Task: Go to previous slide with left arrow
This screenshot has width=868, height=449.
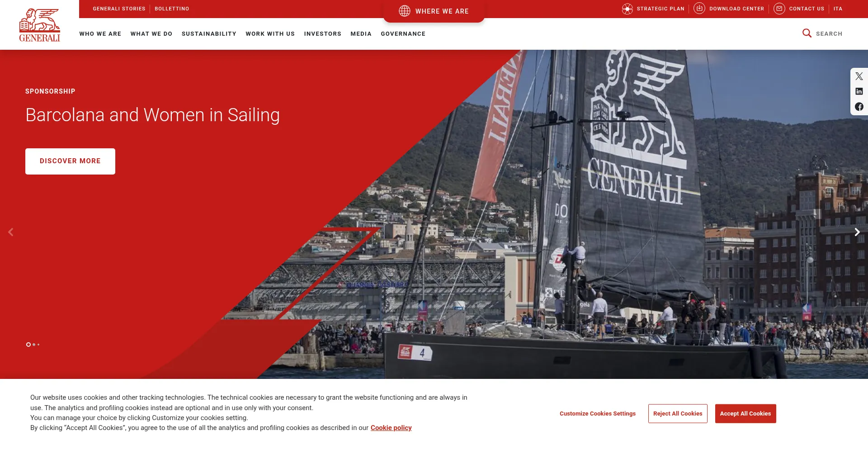Action: [x=11, y=232]
